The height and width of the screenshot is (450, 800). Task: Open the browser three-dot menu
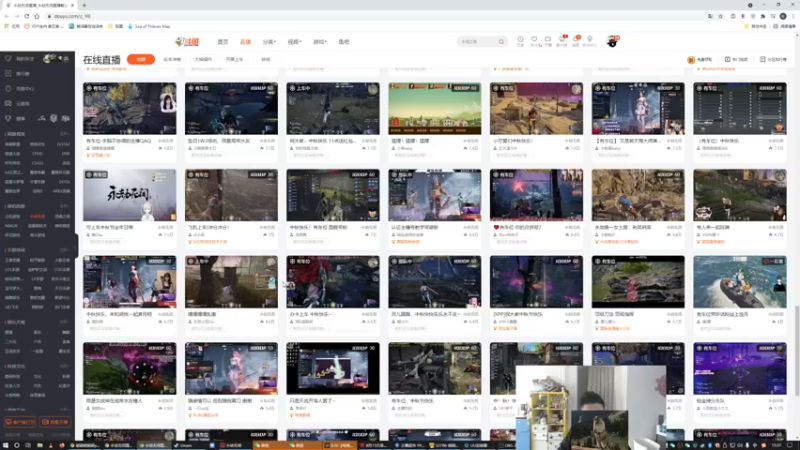click(x=793, y=16)
